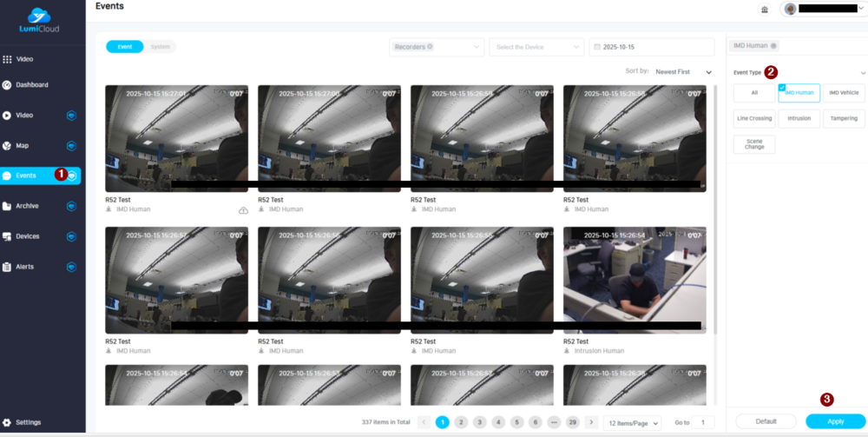Open the Sort by Newest First dropdown
The height and width of the screenshot is (437, 868).
point(683,72)
